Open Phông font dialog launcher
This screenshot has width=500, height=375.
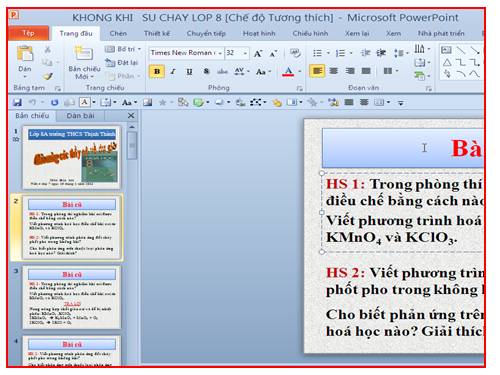point(299,88)
